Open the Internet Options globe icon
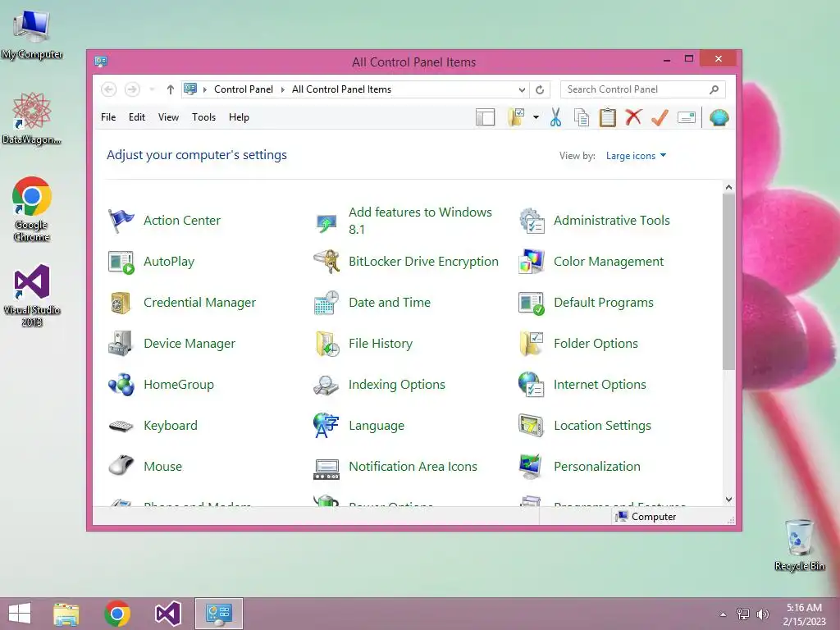Image resolution: width=840 pixels, height=630 pixels. 532,385
